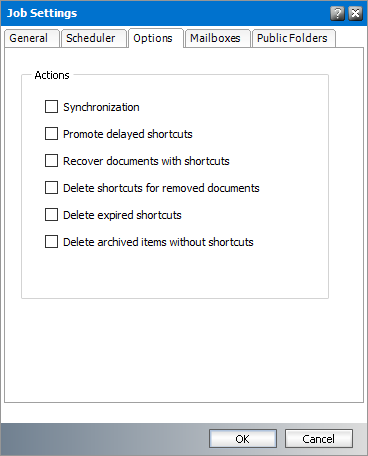Select the Options tab
The height and width of the screenshot is (456, 368).
pyautogui.click(x=156, y=38)
